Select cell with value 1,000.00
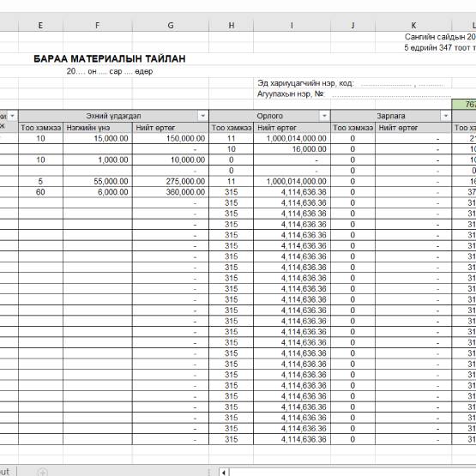This screenshot has height=476, width=476. click(x=98, y=160)
